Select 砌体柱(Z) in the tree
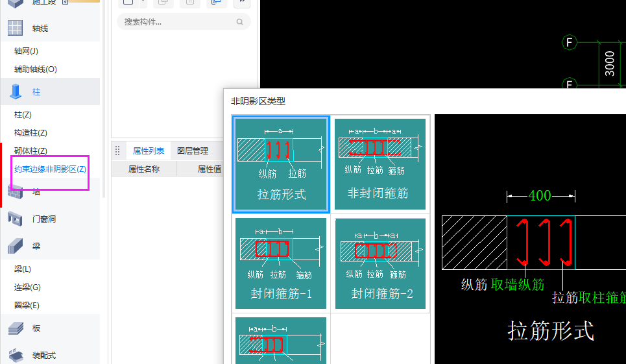Viewport: 626px width, 364px height. pyautogui.click(x=30, y=151)
